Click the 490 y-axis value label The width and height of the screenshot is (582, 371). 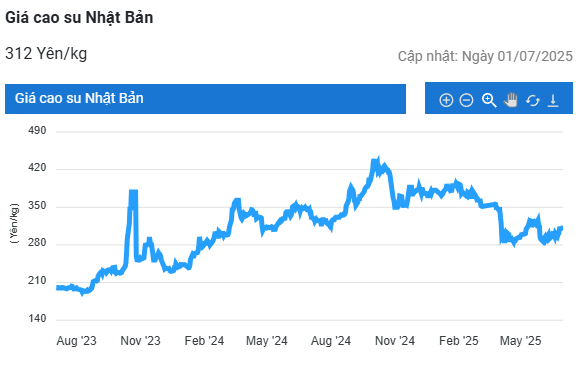click(37, 131)
